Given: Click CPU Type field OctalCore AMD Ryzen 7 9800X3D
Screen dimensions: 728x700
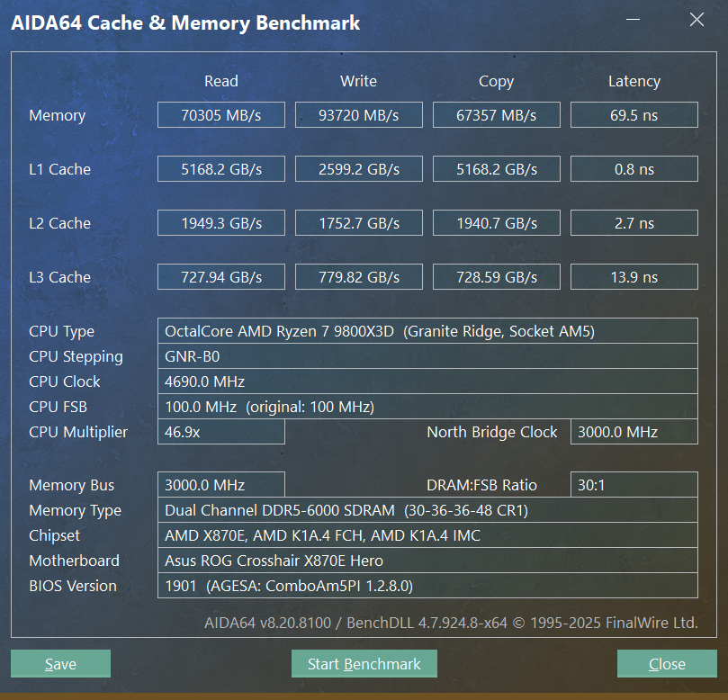Looking at the screenshot, I should [427, 331].
